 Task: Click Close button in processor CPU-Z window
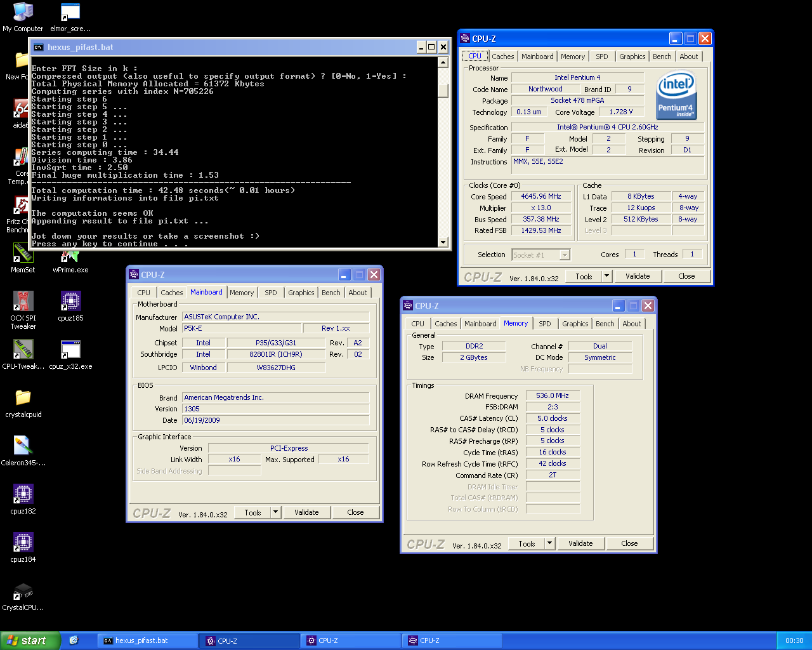click(686, 276)
